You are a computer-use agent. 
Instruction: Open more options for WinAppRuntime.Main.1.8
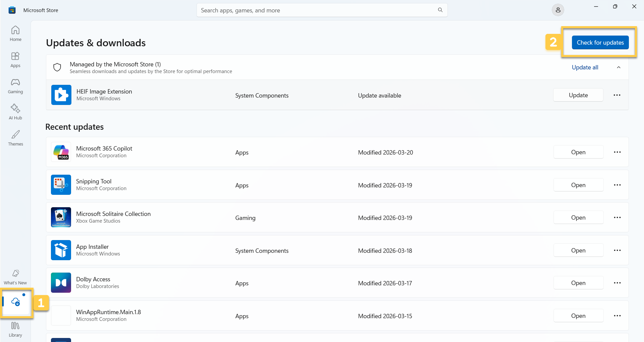(x=617, y=316)
